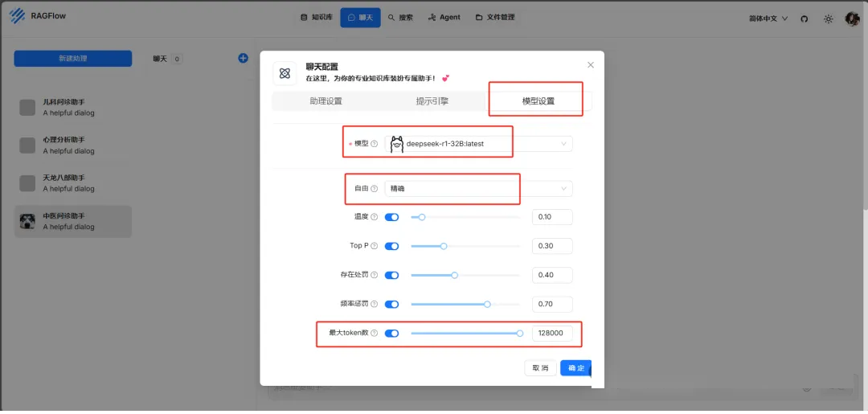
Task: Open the 自由 dropdown showing 精确
Action: coord(479,189)
